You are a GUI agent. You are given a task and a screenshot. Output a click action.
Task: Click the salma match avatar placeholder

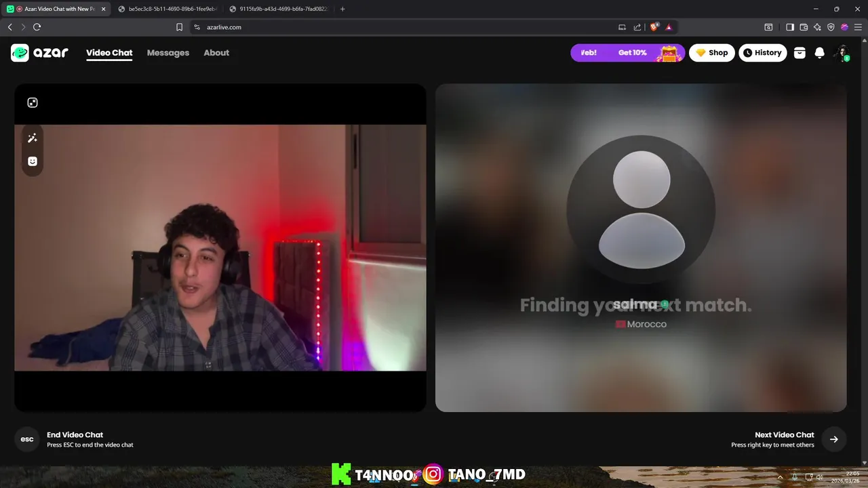point(641,209)
